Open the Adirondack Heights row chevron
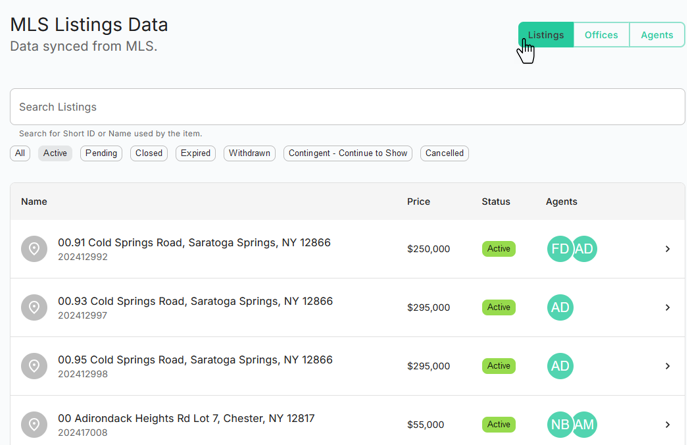This screenshot has width=687, height=445. (x=667, y=425)
